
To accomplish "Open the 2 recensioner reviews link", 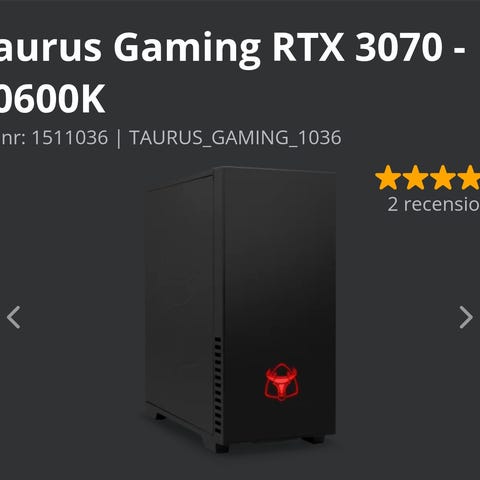I will coord(433,204).
